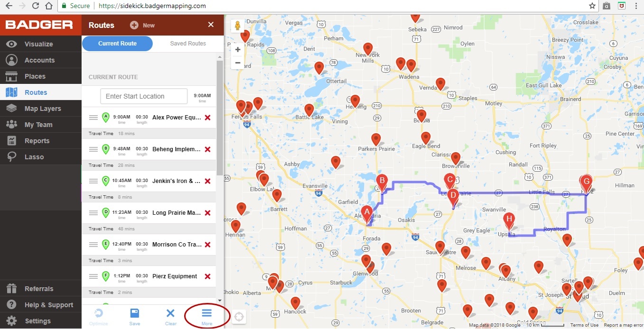The height and width of the screenshot is (329, 644).
Task: Zoom in on the map
Action: pyautogui.click(x=238, y=49)
